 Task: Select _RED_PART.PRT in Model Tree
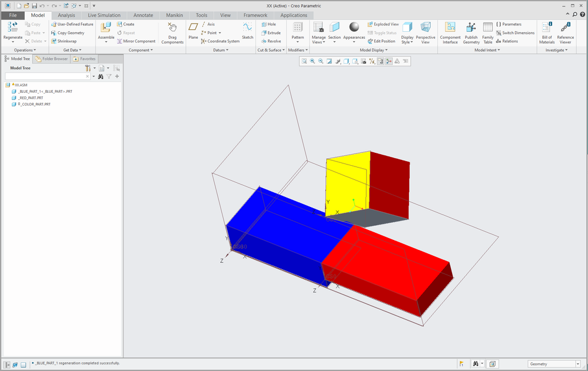[x=31, y=98]
